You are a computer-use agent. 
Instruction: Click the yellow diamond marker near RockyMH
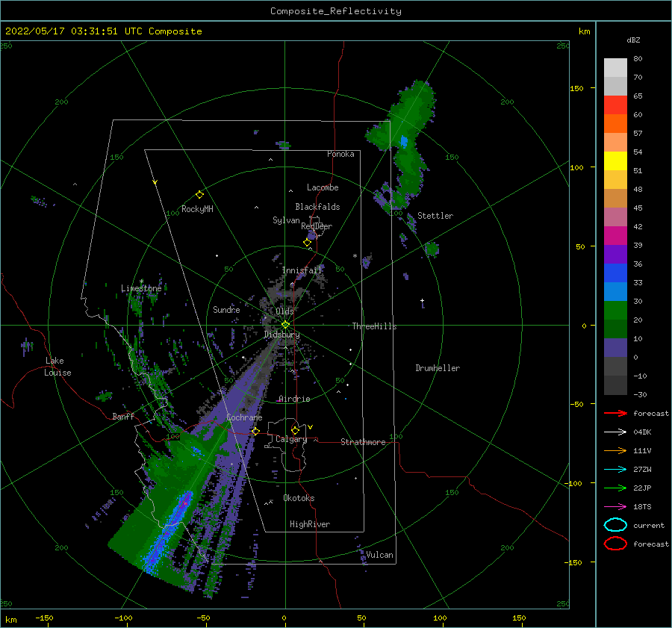[199, 195]
